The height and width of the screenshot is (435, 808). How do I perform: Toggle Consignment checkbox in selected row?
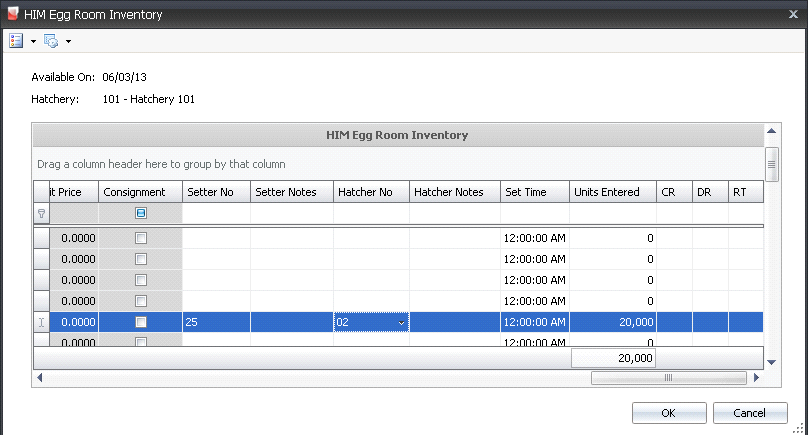tap(141, 322)
